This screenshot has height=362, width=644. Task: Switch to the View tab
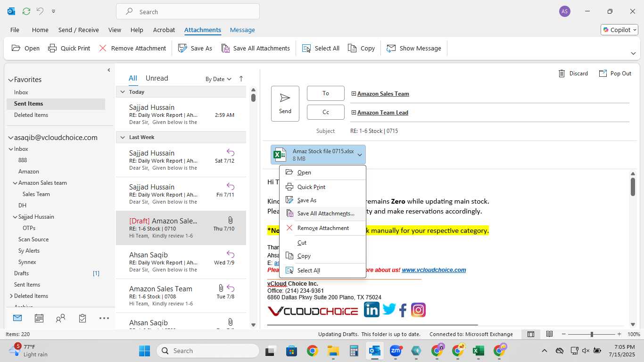click(x=115, y=30)
